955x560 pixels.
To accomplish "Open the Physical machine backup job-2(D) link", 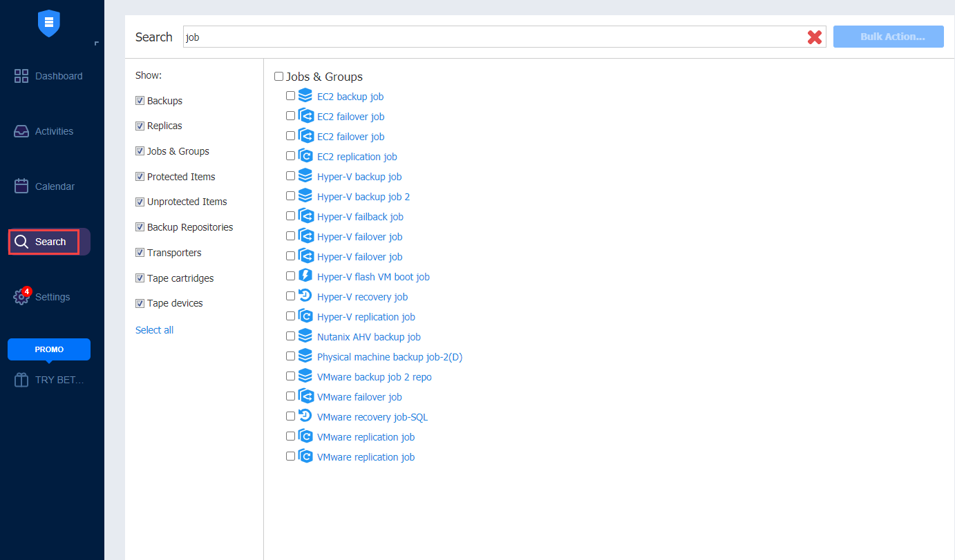I will tap(390, 357).
